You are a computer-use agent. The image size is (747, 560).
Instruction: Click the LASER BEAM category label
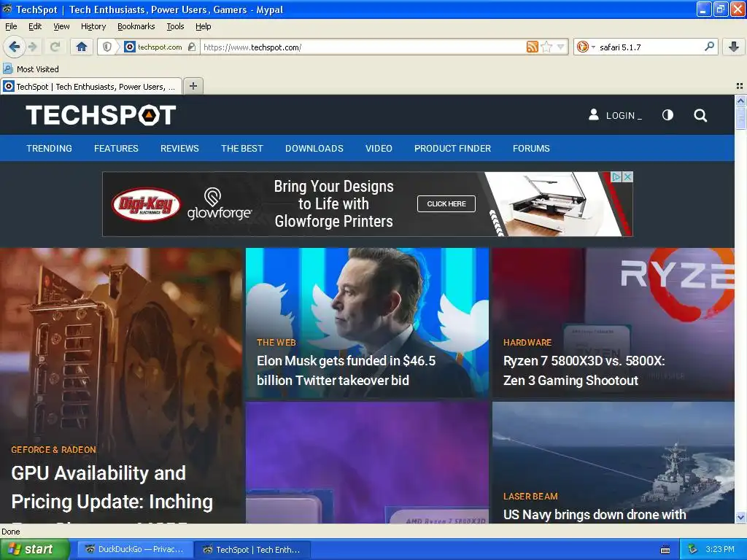(x=530, y=496)
